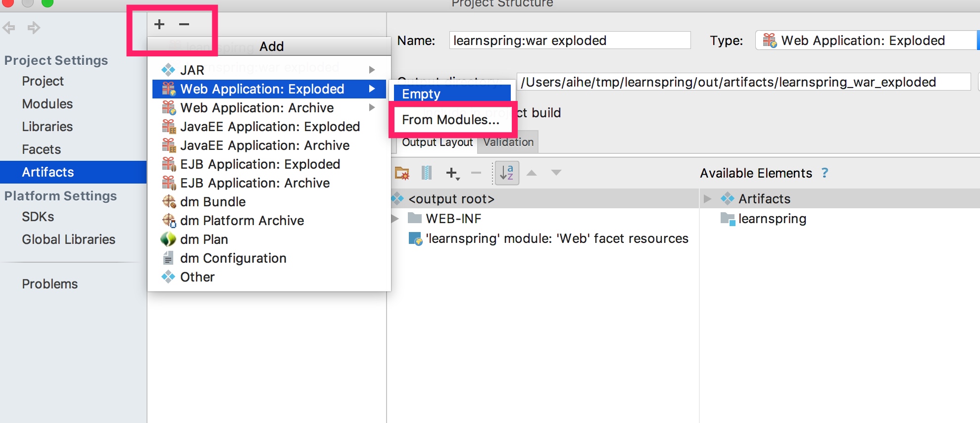Expand the Artifacts node in Available Elements
The width and height of the screenshot is (980, 423).
pyautogui.click(x=708, y=199)
